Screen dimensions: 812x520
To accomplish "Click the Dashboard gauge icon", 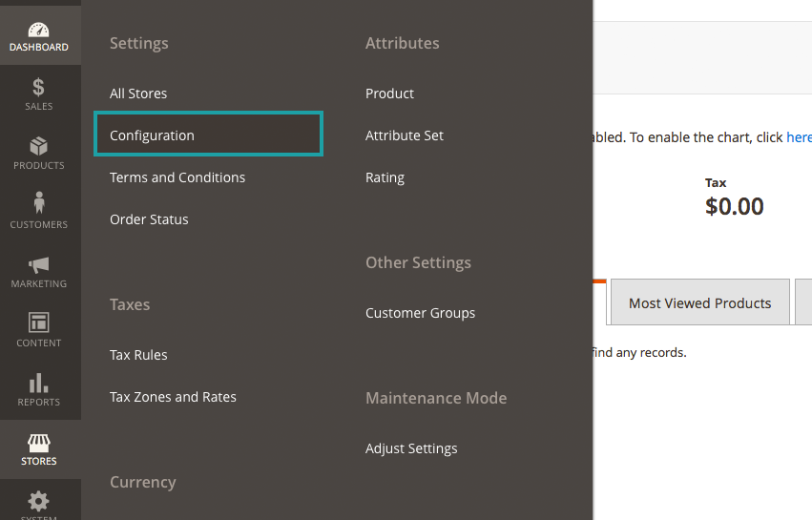I will [39, 30].
